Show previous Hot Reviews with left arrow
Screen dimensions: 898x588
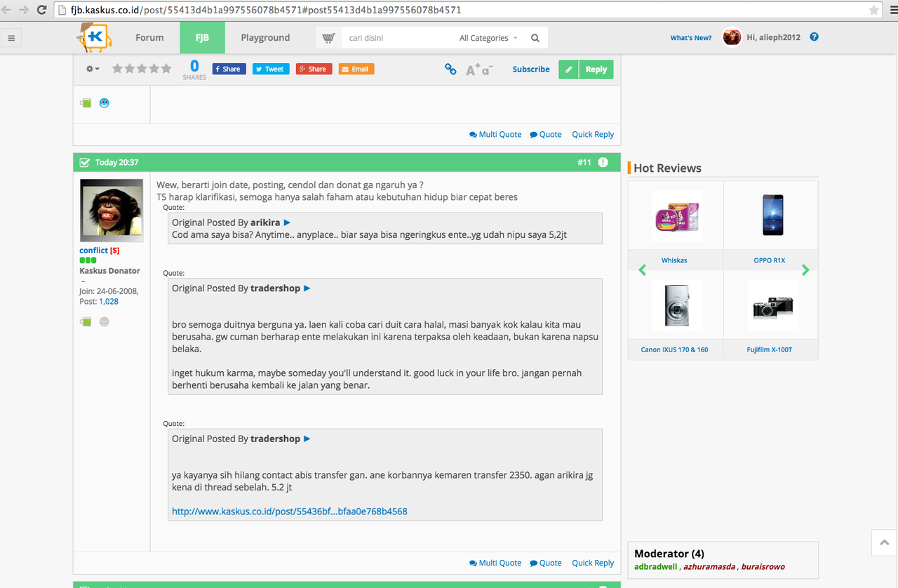pos(642,270)
